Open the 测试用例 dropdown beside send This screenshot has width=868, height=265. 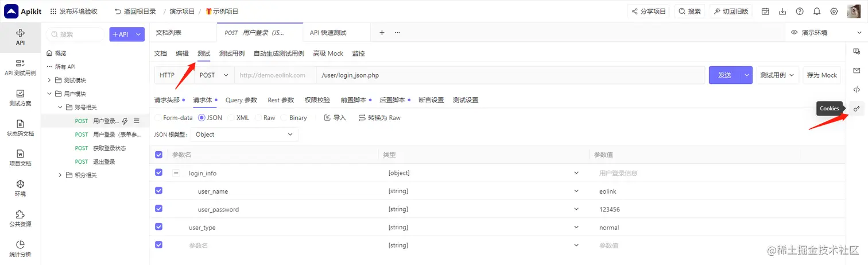777,75
